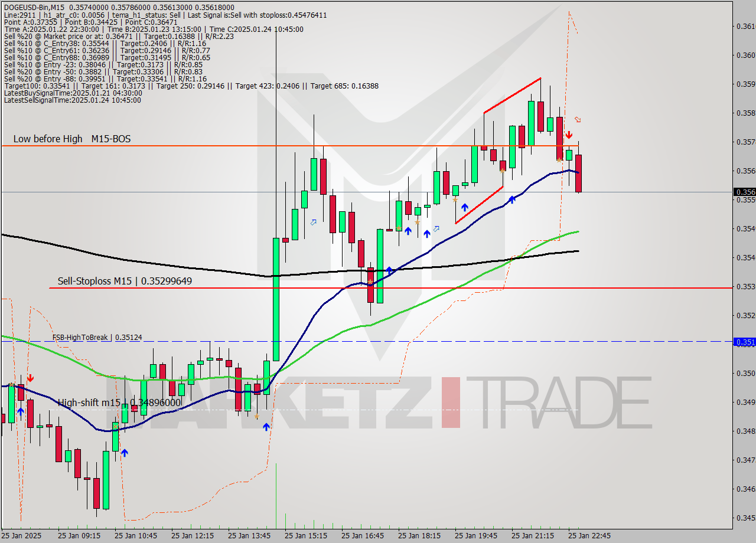The height and width of the screenshot is (543, 756).
Task: Click the 0.350 price axis label
Action: point(745,373)
